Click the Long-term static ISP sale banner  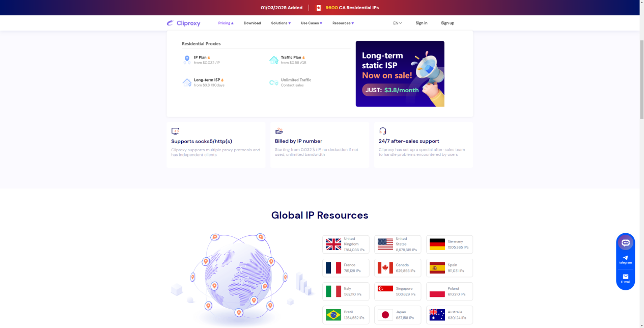[x=400, y=74]
